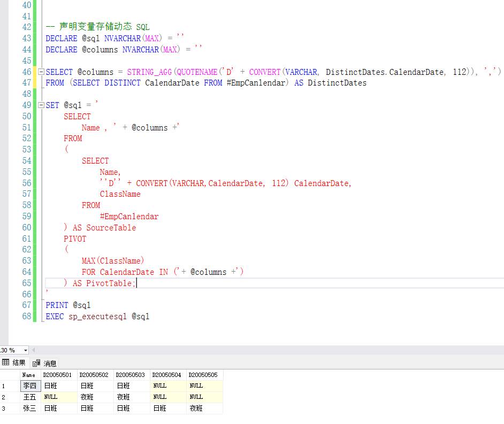Screen dimensions: 504x424
Task: Click 李四's 日班 cell under D20050501
Action: click(59, 386)
